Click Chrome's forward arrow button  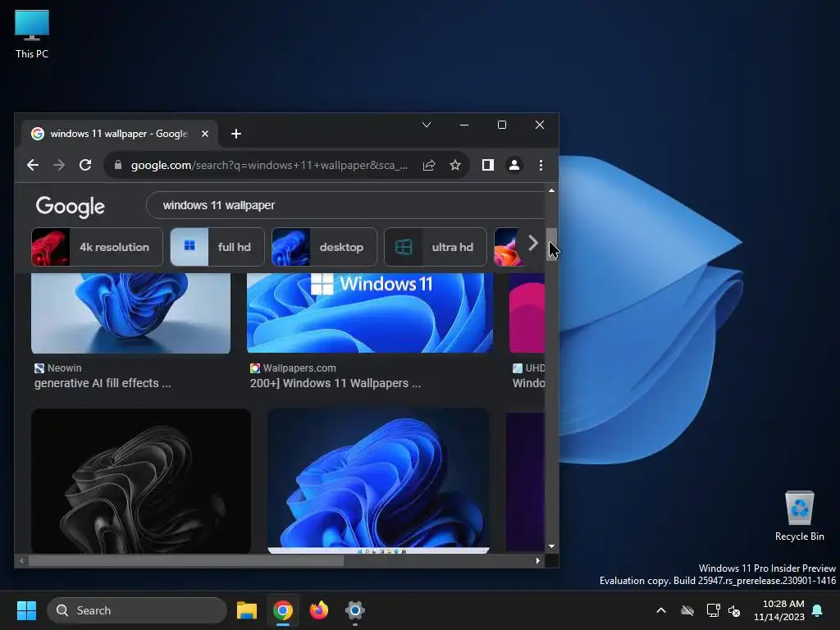[59, 165]
